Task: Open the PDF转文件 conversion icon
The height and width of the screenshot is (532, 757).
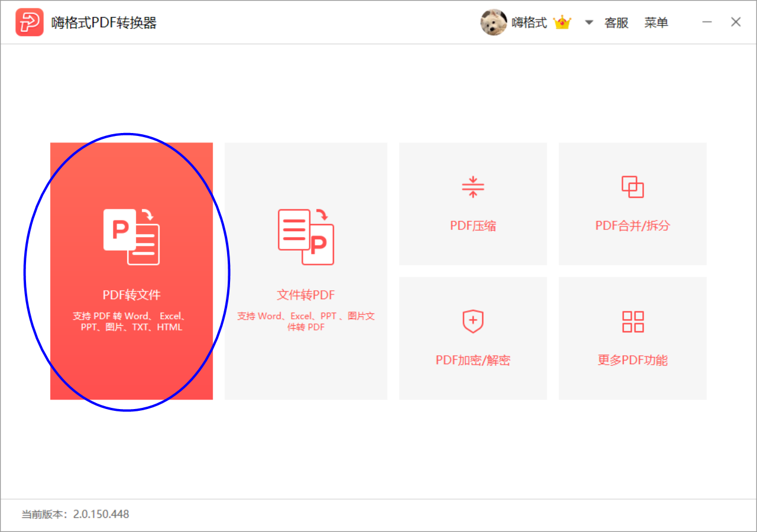Action: (131, 236)
